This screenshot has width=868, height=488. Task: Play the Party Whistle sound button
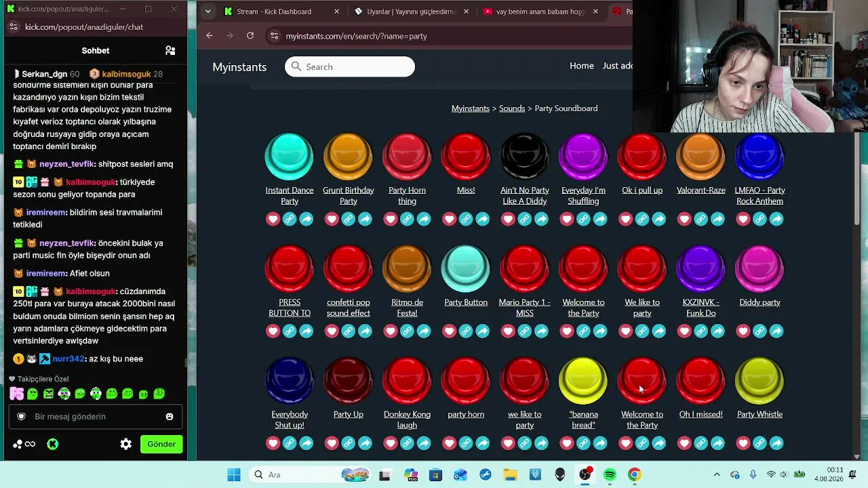click(x=759, y=380)
